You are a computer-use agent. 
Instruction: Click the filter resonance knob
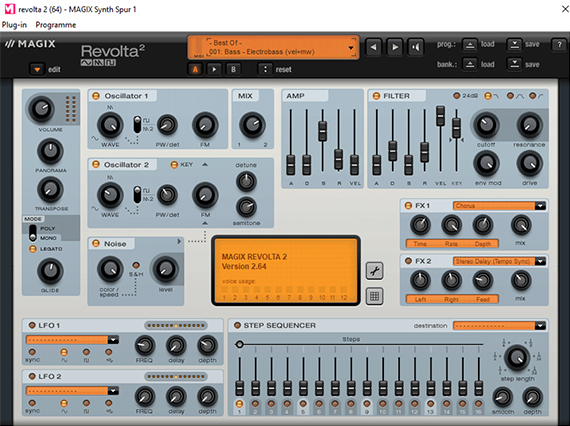529,125
